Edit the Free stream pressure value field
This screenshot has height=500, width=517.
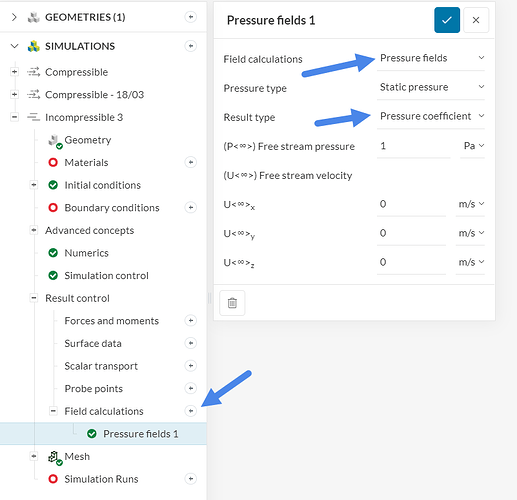(413, 146)
